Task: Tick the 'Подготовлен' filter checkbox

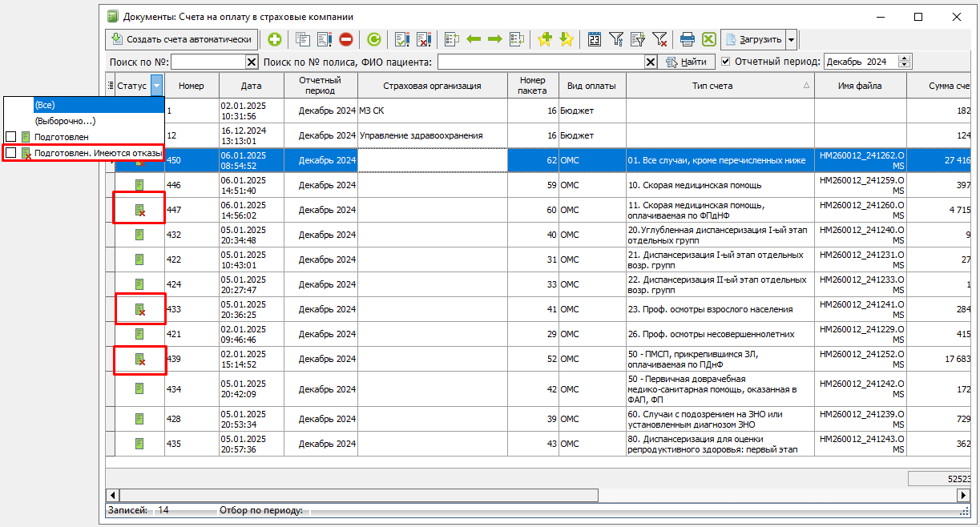Action: pyautogui.click(x=10, y=137)
